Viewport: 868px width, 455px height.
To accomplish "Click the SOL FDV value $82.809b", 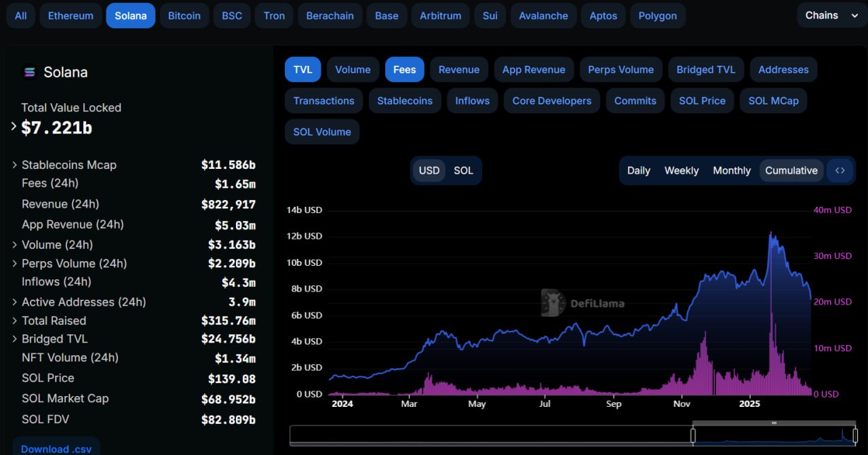I will tap(229, 420).
